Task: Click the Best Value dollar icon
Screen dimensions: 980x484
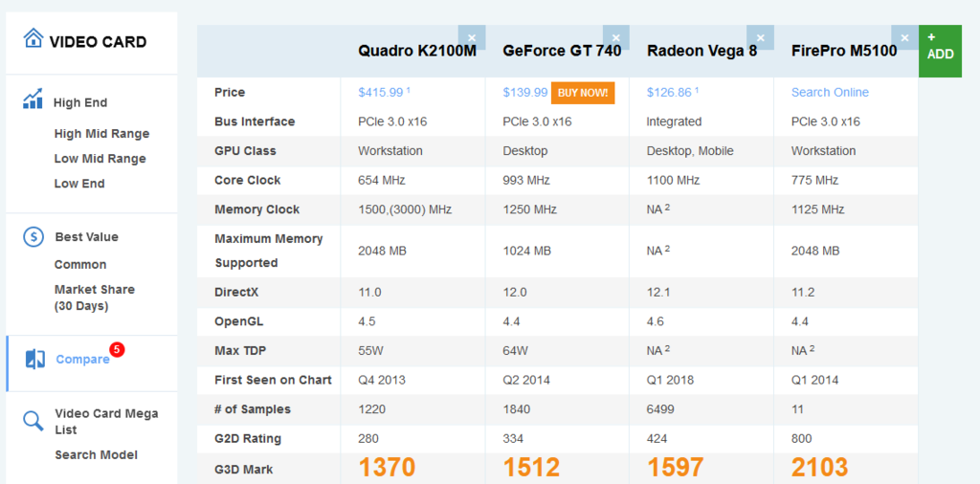Action: (33, 236)
